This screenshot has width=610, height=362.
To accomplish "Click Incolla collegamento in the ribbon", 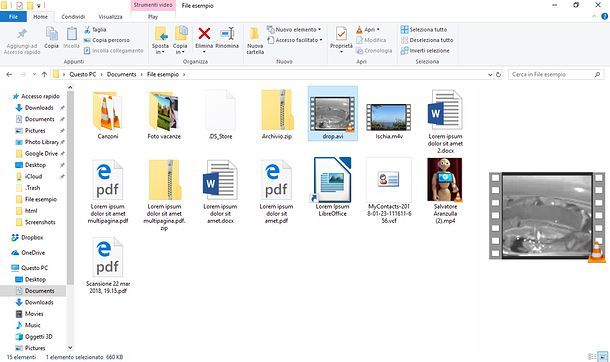I will (x=114, y=51).
